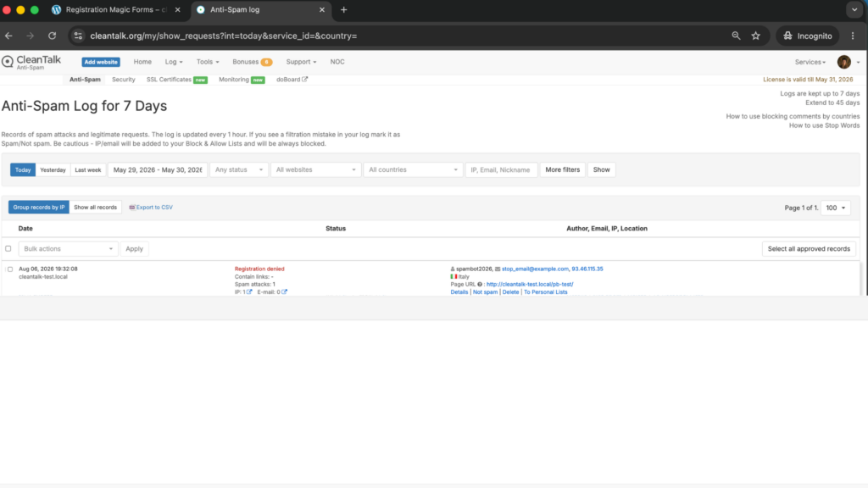Screen dimensions: 868x488
Task: Open the Chrome three-dot menu
Action: [853, 36]
